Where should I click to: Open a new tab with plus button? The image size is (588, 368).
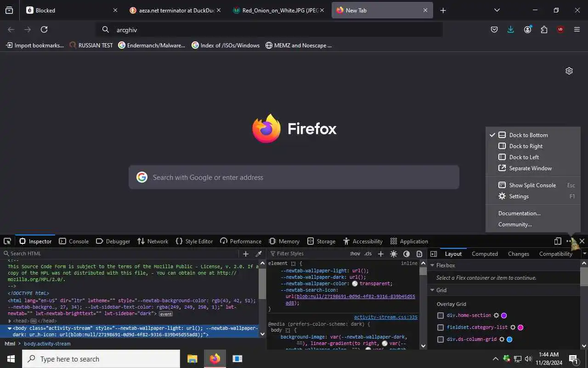point(443,10)
